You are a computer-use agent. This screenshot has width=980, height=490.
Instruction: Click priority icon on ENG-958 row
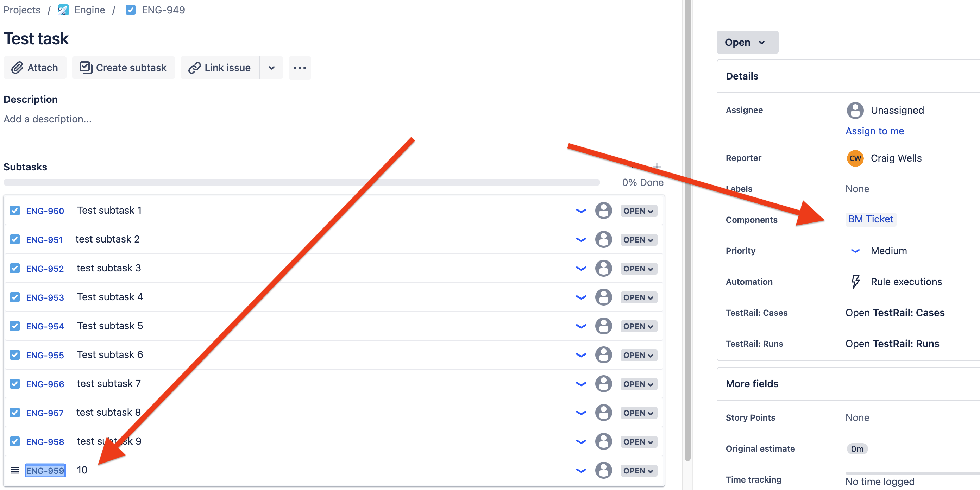tap(581, 442)
